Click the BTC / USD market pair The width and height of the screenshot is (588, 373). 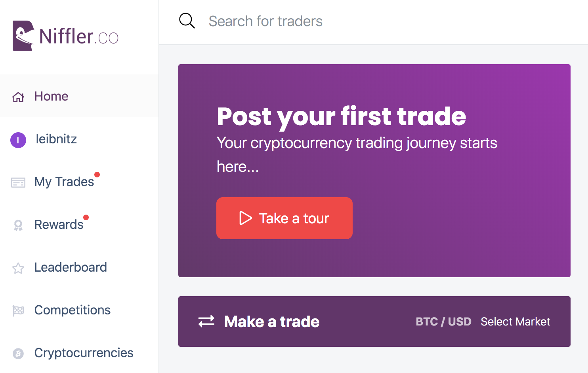coord(443,322)
